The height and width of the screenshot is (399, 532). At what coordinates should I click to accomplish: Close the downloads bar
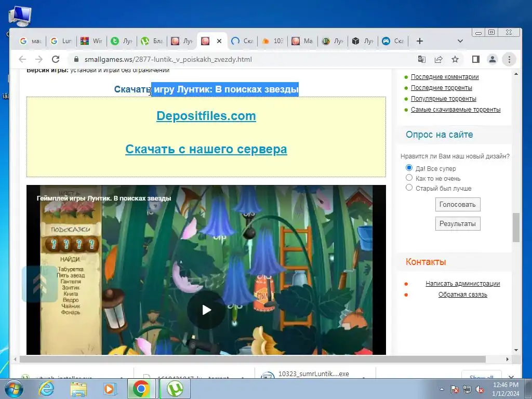[x=511, y=377]
